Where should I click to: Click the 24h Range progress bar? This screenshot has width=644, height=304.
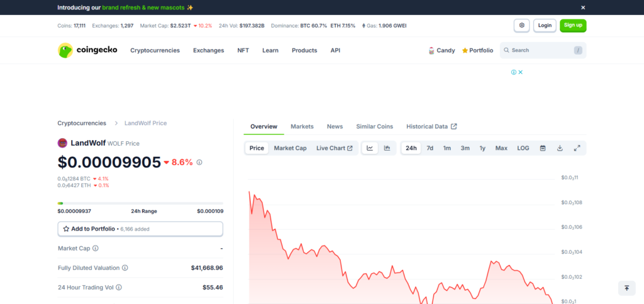(140, 203)
